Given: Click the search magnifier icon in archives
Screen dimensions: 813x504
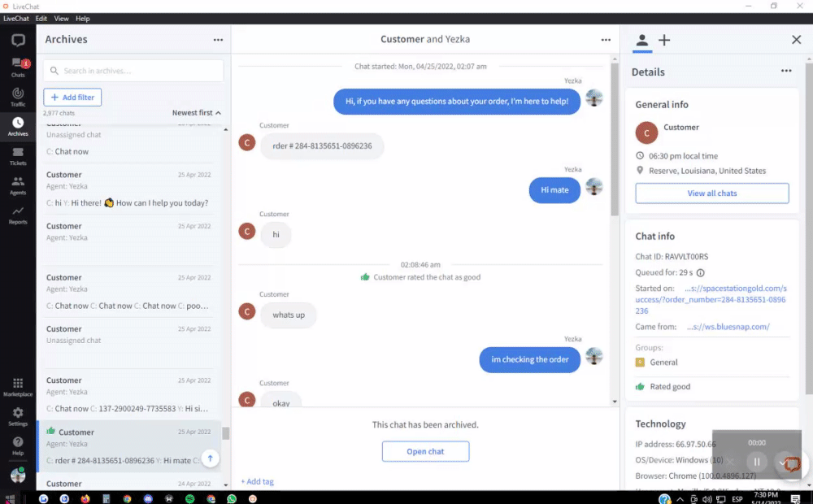Looking at the screenshot, I should pos(54,71).
